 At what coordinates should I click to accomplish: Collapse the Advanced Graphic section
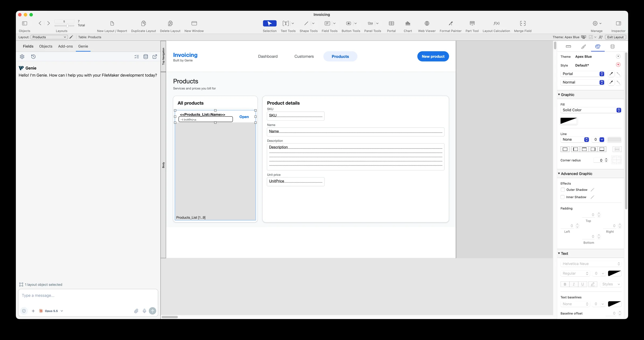click(x=559, y=173)
